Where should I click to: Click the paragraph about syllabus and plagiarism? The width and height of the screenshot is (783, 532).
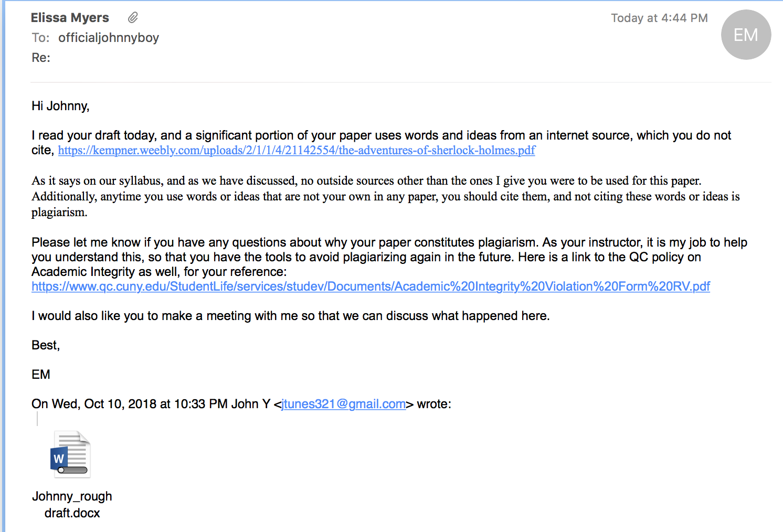click(386, 196)
